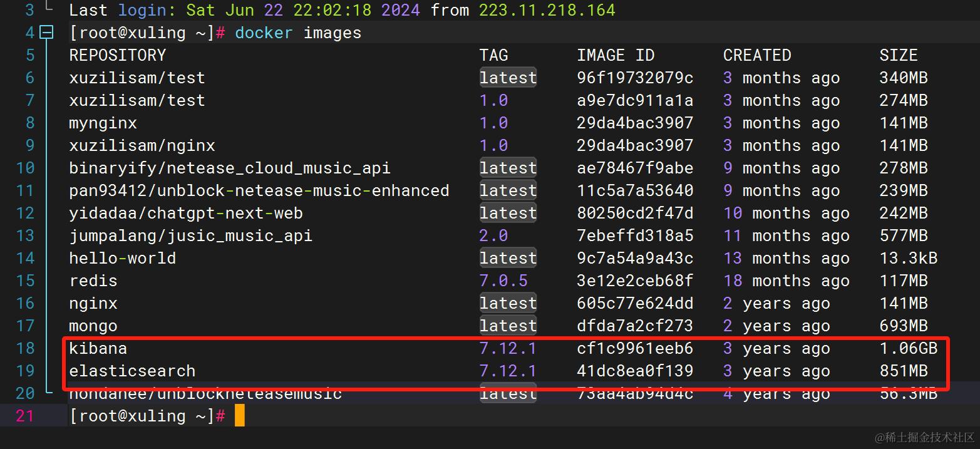This screenshot has height=449, width=980.
Task: Click the IMAGE ID column header
Action: click(616, 55)
